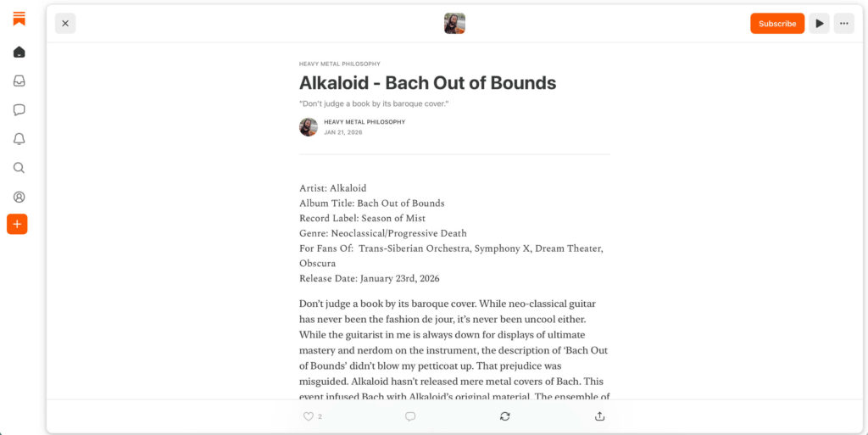The height and width of the screenshot is (435, 868).
Task: Open the Substack home icon in sidebar
Action: click(19, 52)
